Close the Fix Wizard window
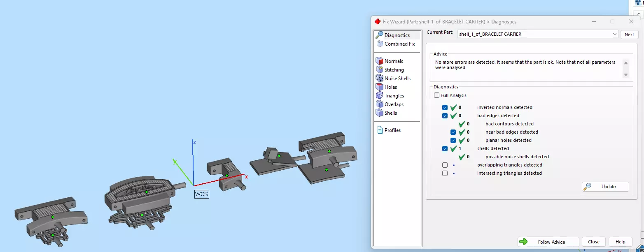This screenshot has width=644, height=252. [x=631, y=21]
